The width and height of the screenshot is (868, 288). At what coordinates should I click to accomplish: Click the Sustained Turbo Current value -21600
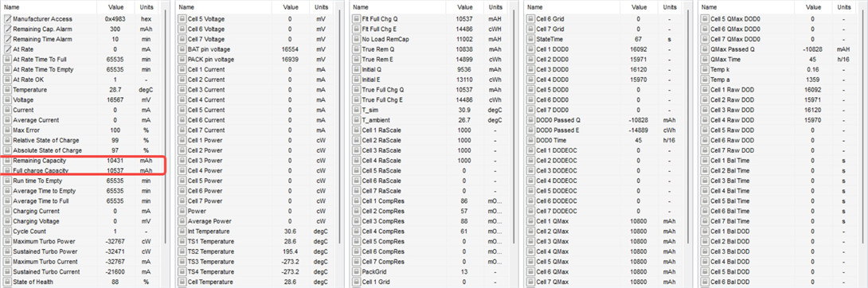(115, 271)
